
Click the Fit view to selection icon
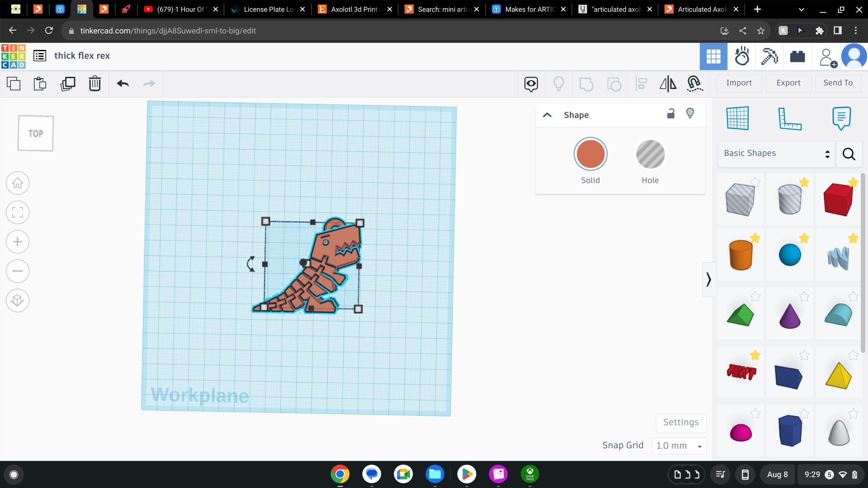[x=17, y=212]
